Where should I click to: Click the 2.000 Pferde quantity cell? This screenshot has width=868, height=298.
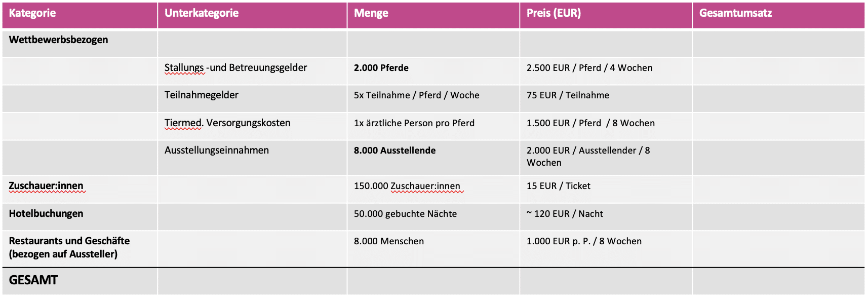point(433,71)
